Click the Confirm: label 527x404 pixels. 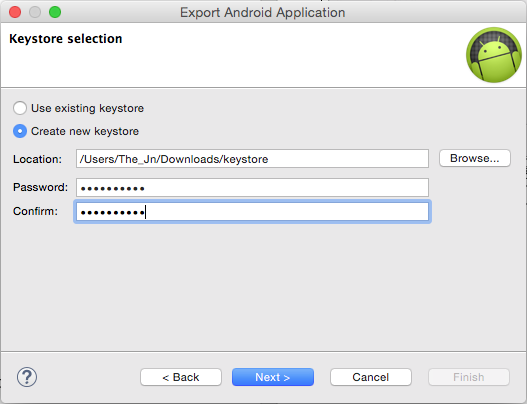point(35,211)
